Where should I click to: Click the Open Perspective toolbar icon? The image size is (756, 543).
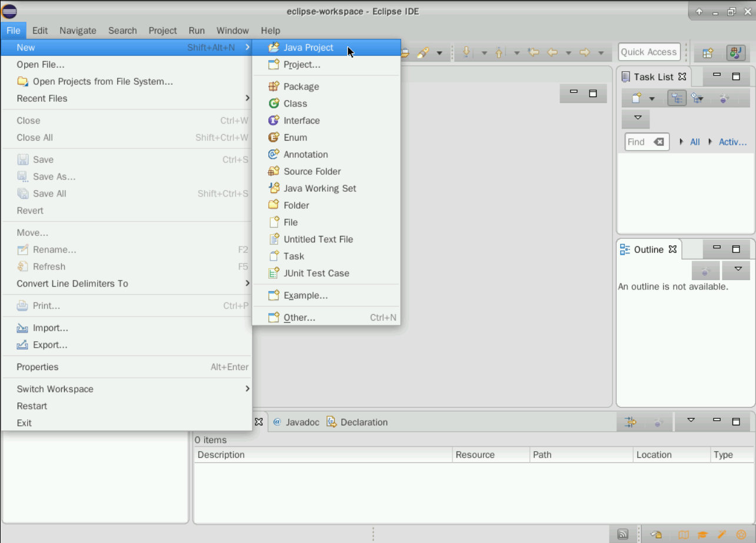[x=708, y=52]
